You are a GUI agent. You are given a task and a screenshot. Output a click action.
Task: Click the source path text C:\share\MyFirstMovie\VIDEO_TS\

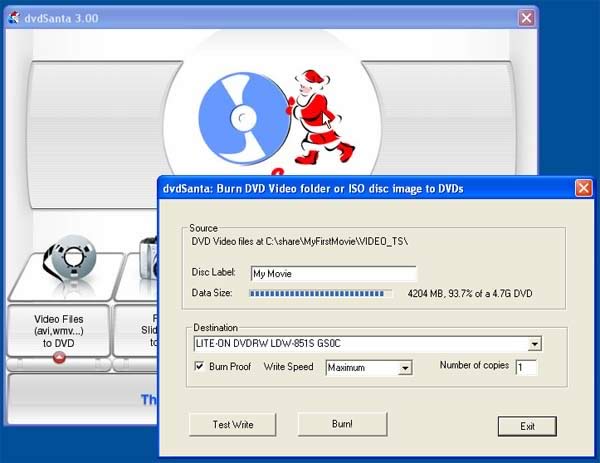[337, 241]
